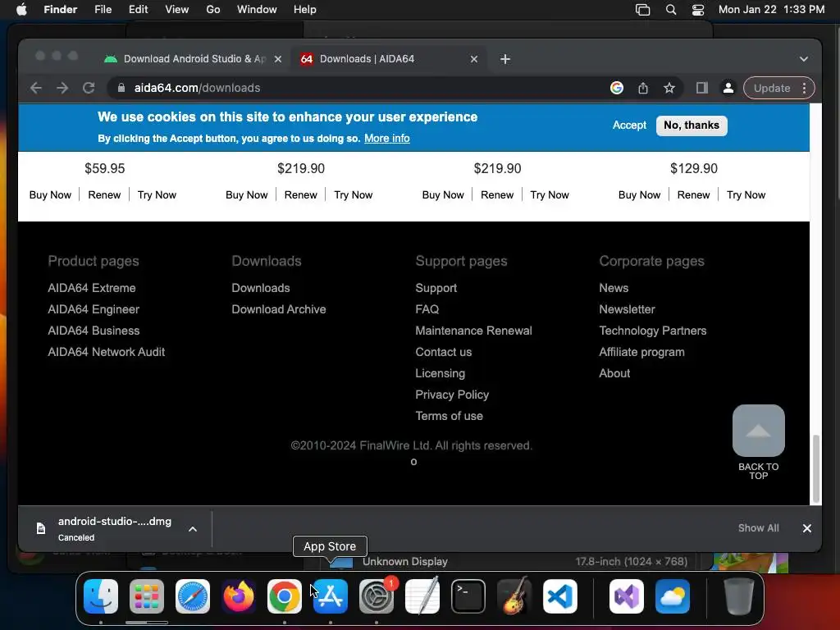The width and height of the screenshot is (840, 630).
Task: Click Renew under $59.95
Action: (x=104, y=195)
